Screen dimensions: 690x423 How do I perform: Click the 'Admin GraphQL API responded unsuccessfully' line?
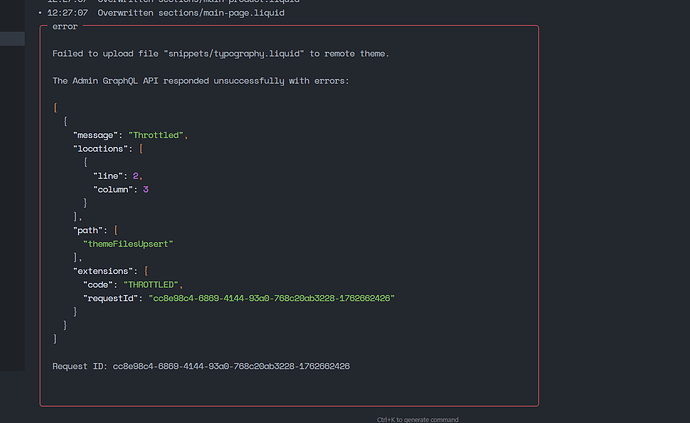point(201,81)
